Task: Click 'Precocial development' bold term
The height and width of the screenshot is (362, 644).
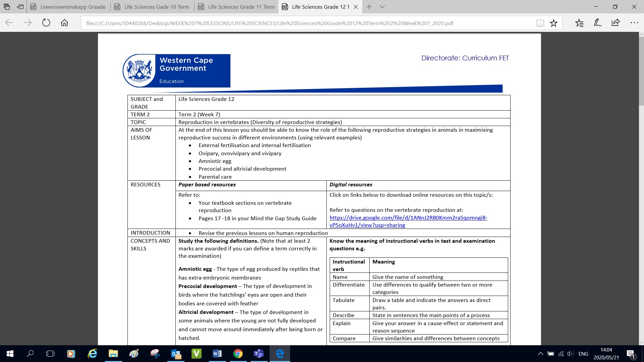Action: (x=208, y=286)
